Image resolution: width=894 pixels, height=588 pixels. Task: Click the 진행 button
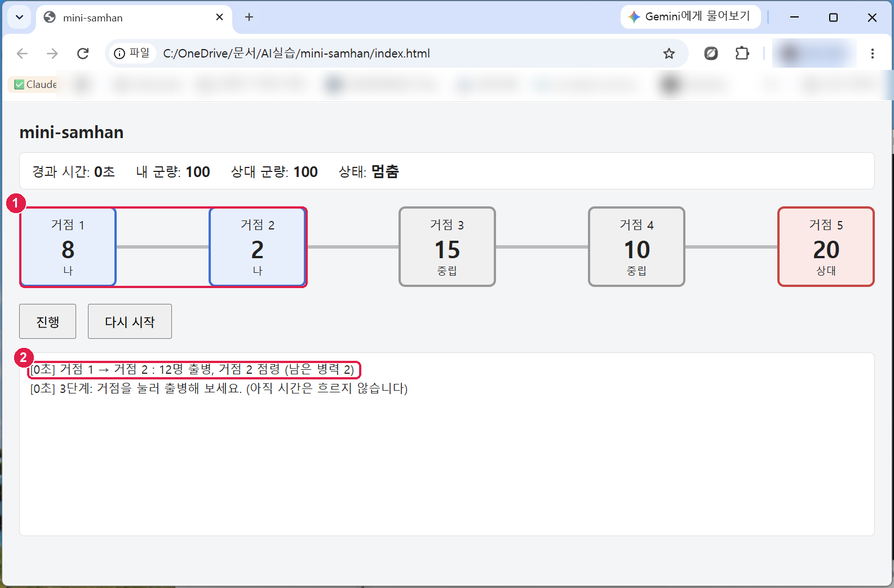[x=48, y=321]
